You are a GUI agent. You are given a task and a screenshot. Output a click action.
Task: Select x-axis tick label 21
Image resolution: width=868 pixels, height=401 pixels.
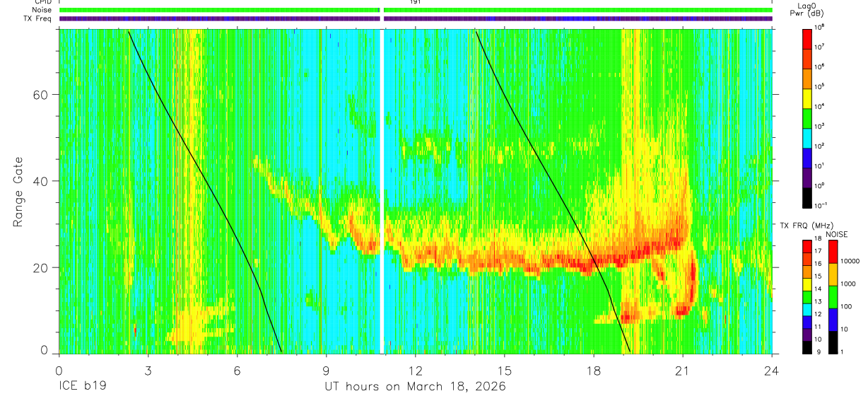tap(683, 371)
